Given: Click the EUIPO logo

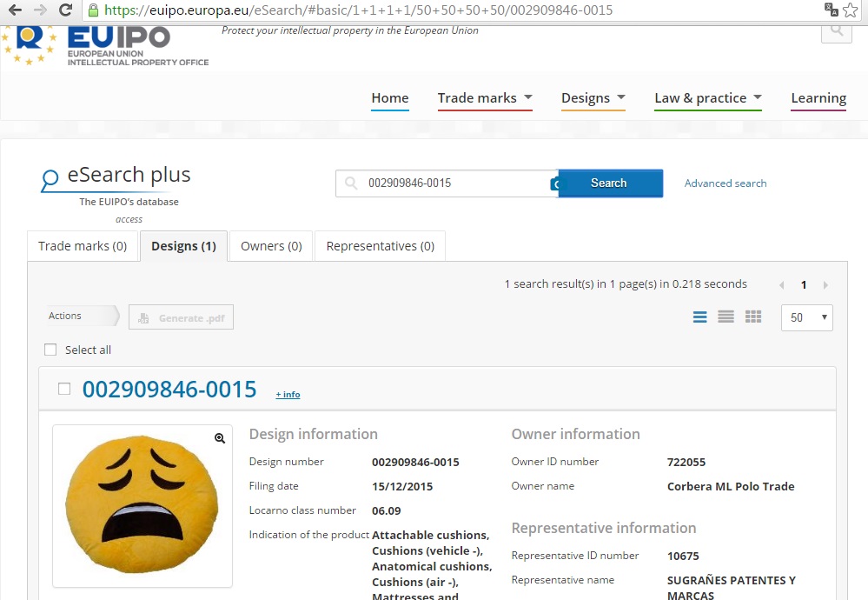Looking at the screenshot, I should click(105, 45).
